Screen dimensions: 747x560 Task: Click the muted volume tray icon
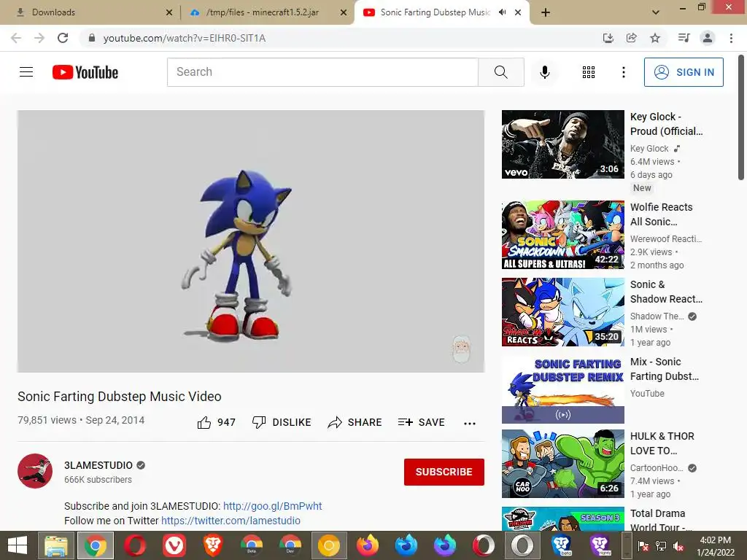(x=678, y=545)
